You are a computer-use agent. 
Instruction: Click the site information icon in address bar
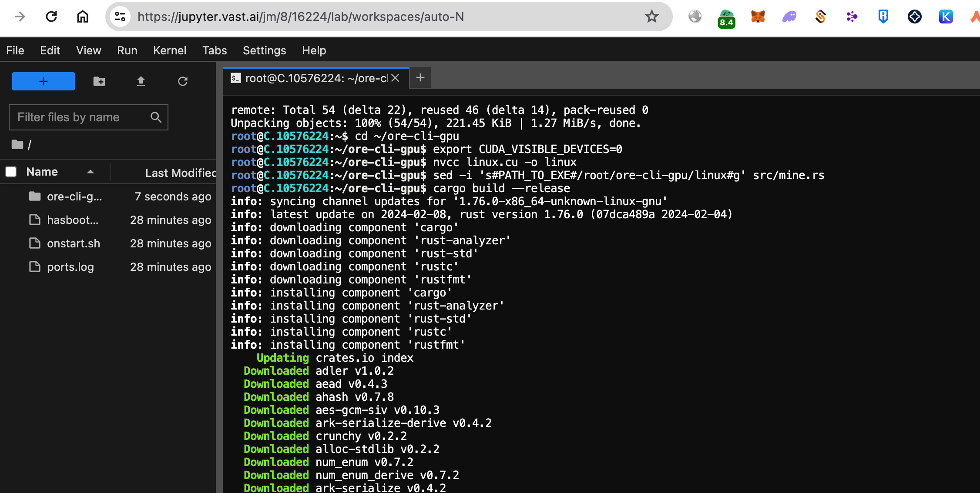pyautogui.click(x=120, y=17)
